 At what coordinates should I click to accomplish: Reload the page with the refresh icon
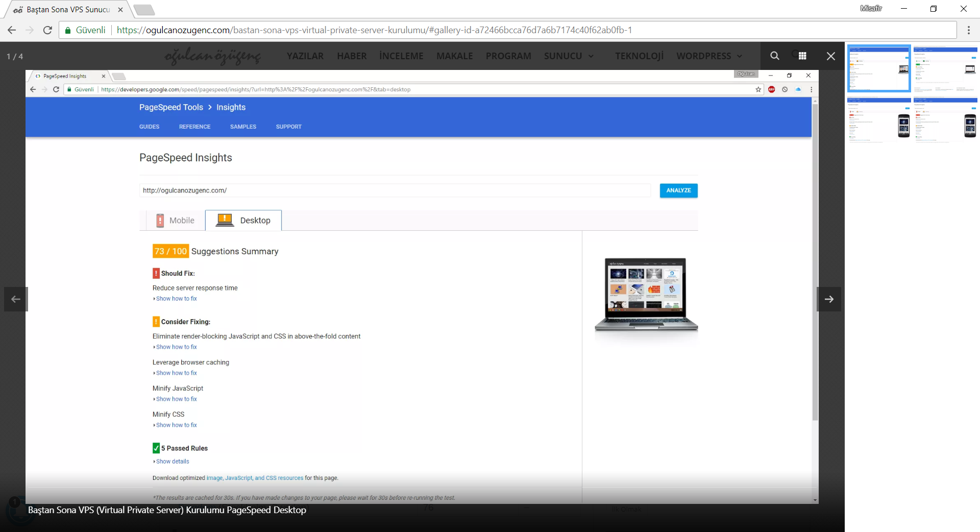point(47,30)
